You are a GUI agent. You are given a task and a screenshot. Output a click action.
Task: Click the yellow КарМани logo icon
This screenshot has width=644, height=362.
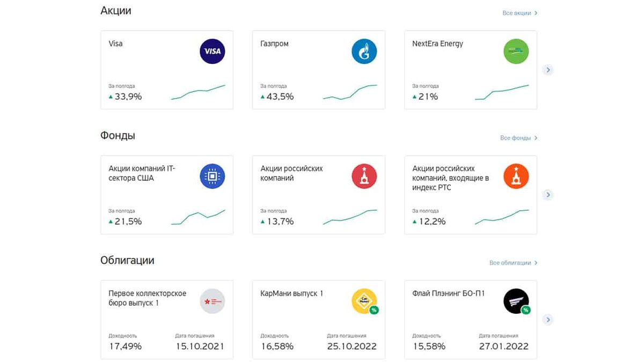(x=364, y=301)
